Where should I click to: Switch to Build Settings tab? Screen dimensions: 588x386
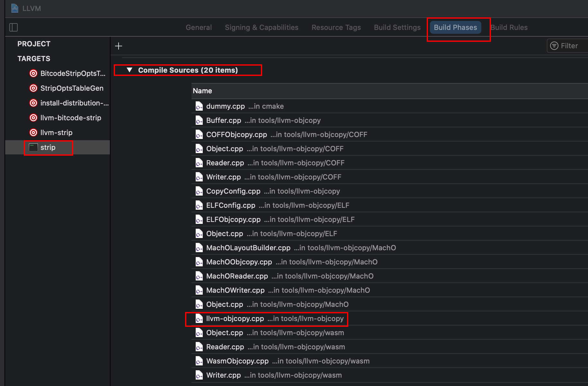[397, 27]
